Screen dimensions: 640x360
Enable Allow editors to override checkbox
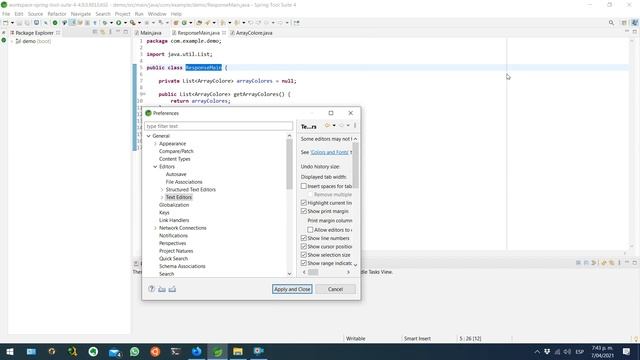pos(310,230)
